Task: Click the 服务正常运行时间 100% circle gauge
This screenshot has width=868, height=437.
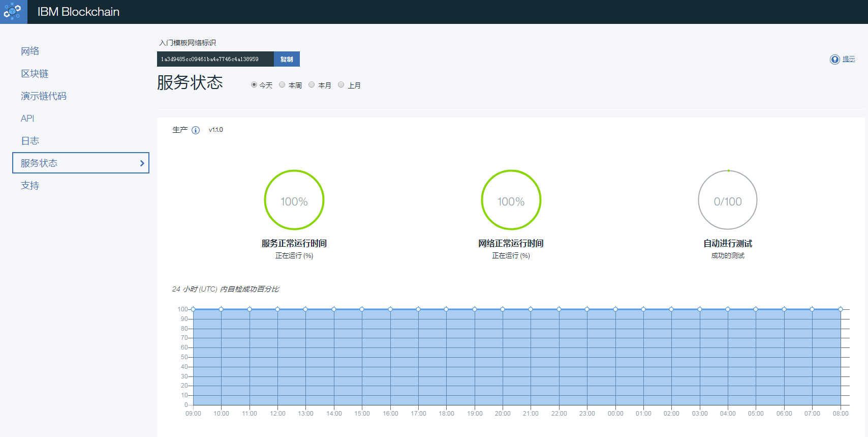Action: [x=294, y=200]
